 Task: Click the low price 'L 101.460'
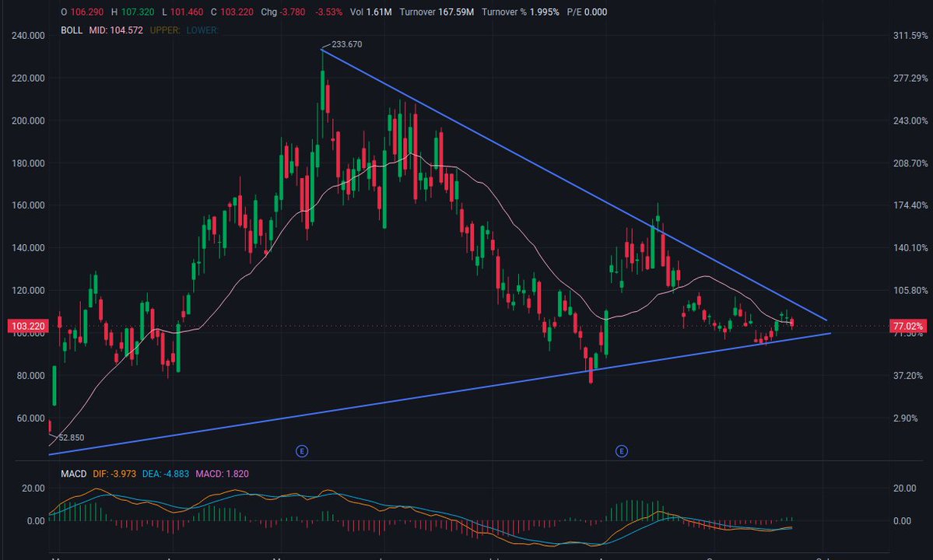click(183, 12)
